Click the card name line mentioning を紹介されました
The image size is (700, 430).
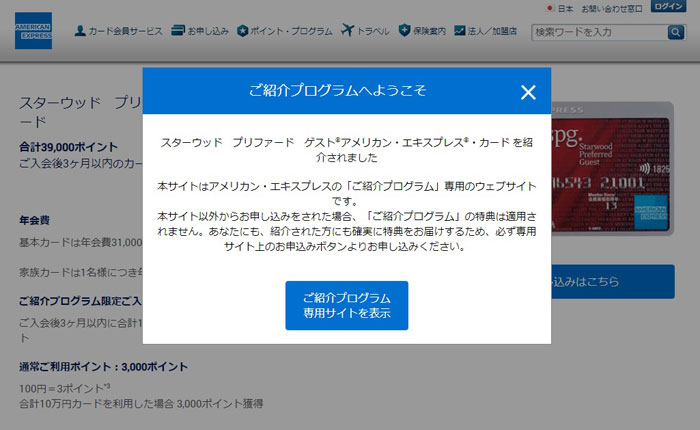(x=347, y=150)
